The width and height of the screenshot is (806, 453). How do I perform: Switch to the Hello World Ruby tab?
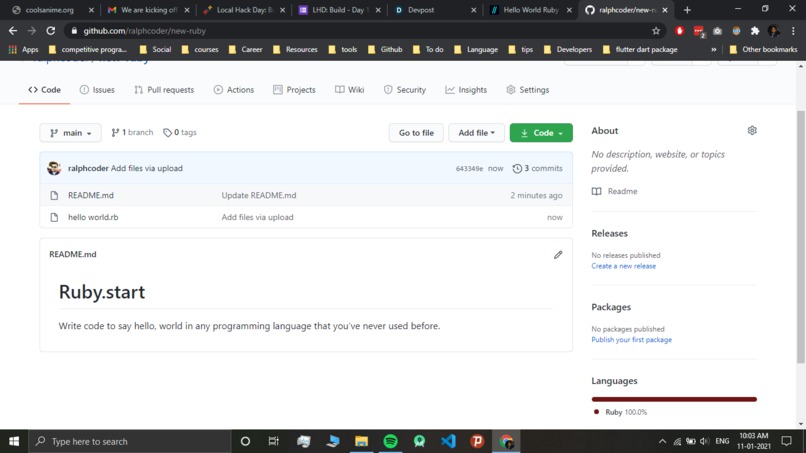coord(529,10)
